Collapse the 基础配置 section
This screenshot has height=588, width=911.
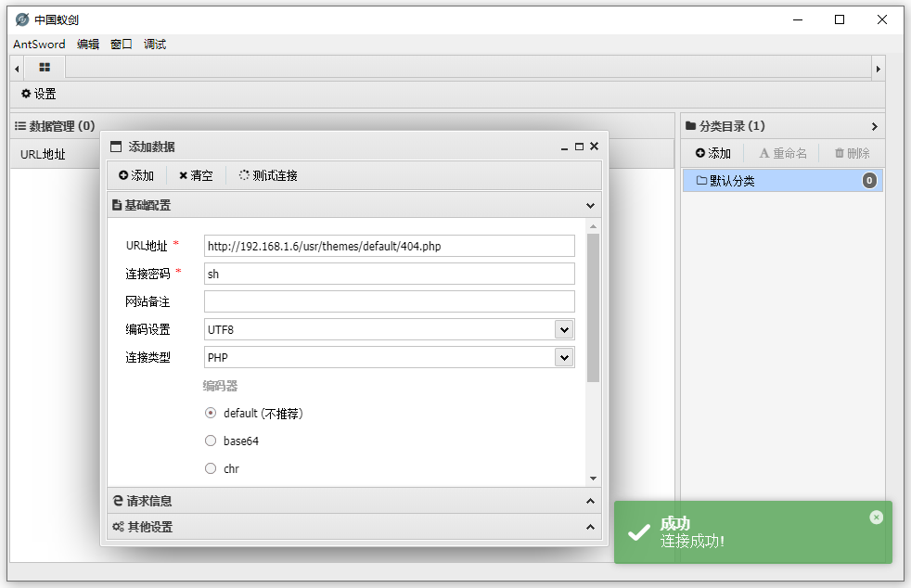tap(590, 205)
